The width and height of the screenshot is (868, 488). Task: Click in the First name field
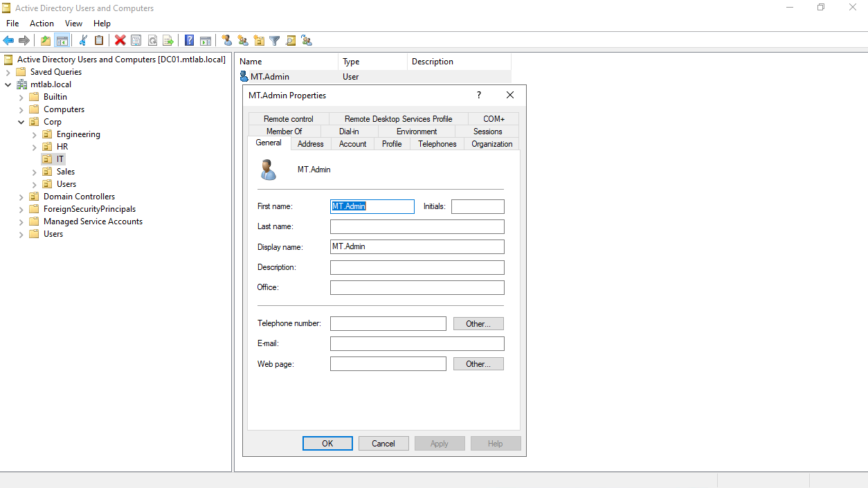[372, 206]
